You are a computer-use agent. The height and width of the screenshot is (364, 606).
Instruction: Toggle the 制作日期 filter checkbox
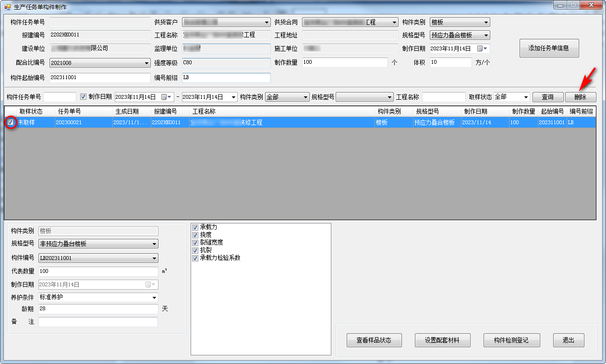[x=83, y=97]
